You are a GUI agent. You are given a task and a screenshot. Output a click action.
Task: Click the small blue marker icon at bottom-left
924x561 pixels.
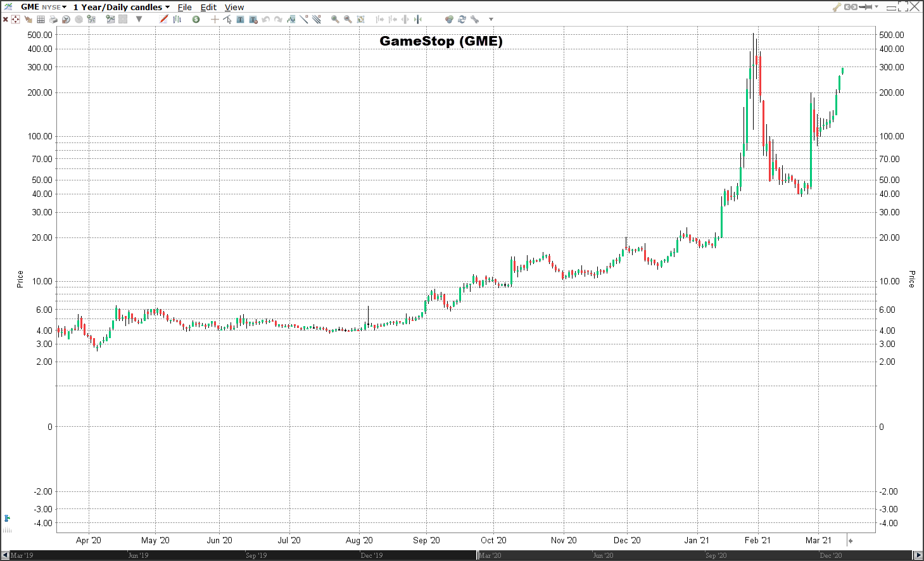(7, 518)
